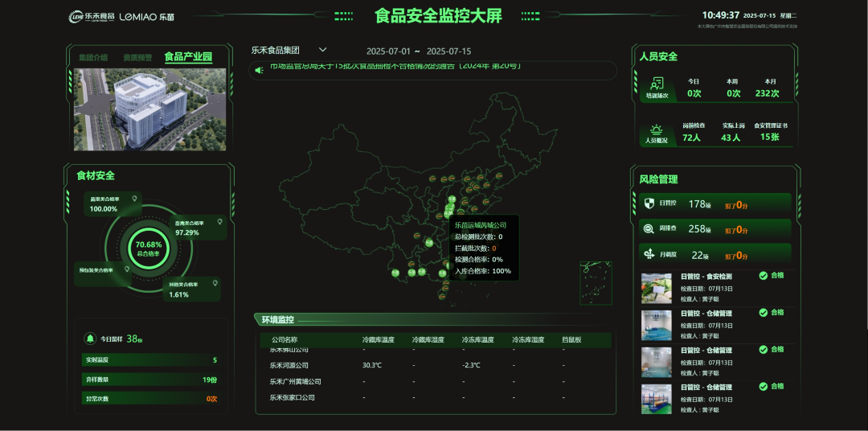Click the 周排查 magnifier icon
The width and height of the screenshot is (868, 431).
click(x=649, y=228)
